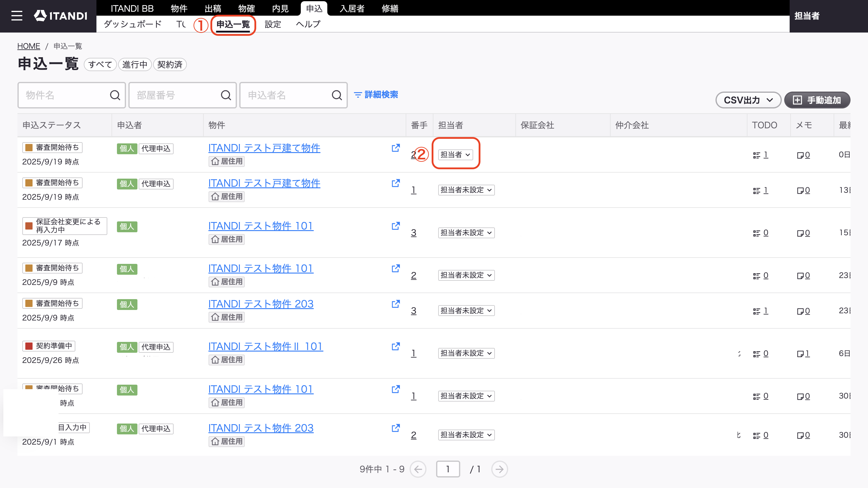Open 担当者未設定 dropdown in 2025/9/9 テスト物件 101 row

click(466, 275)
